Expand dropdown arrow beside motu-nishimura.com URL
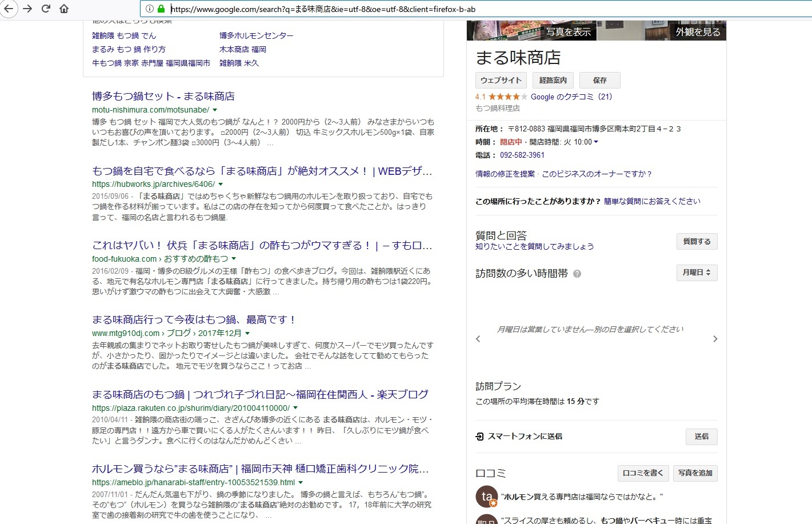Screen dimensions: 812x524 point(215,110)
